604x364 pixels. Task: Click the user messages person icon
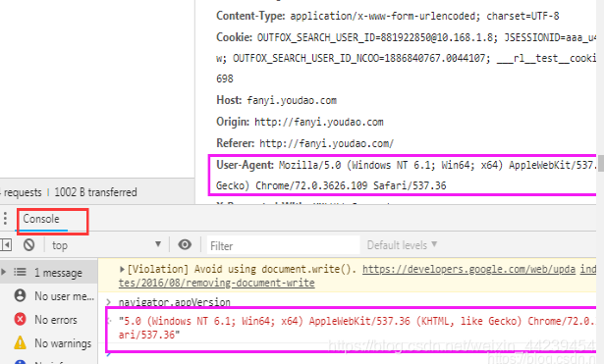(20, 296)
